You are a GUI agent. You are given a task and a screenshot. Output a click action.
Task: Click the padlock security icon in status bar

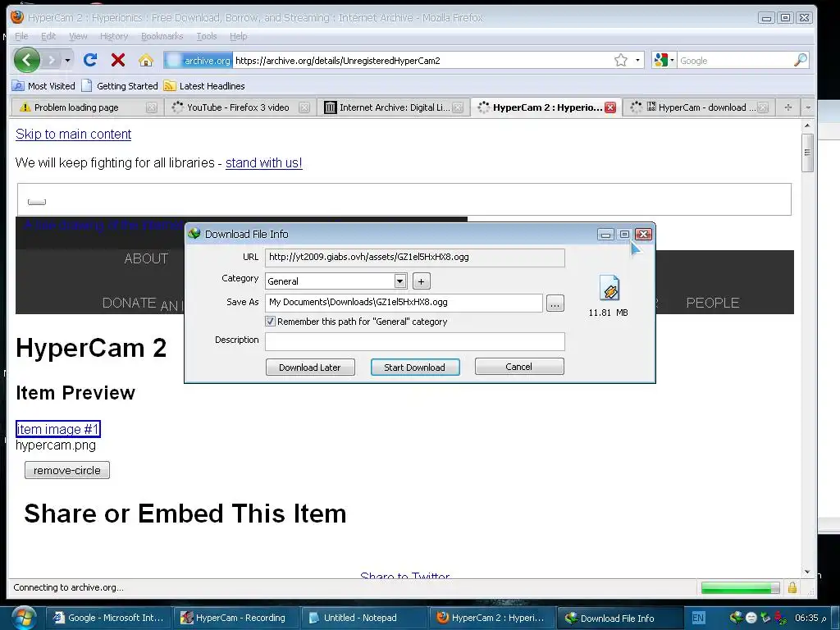point(792,587)
